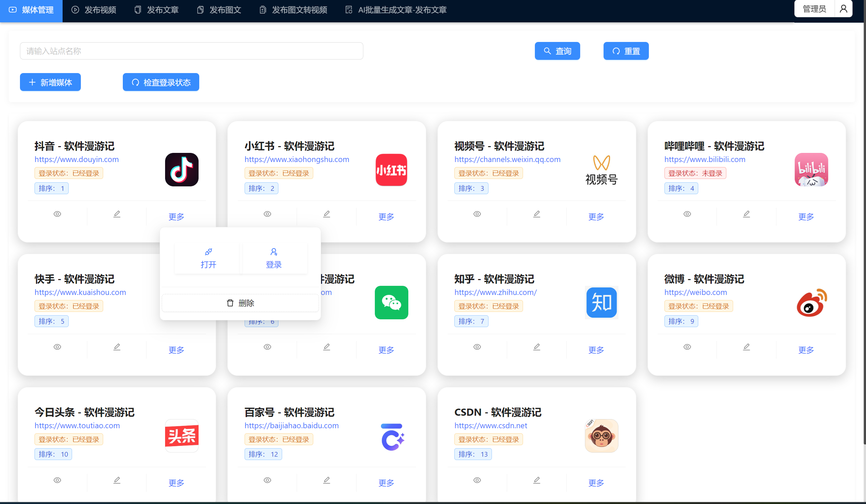The image size is (866, 504).
Task: Click the eye view icon on Bilibili card
Action: [687, 214]
